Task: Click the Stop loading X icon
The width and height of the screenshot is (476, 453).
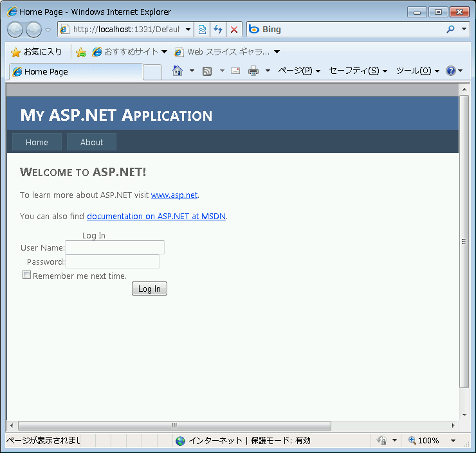Action: 234,30
